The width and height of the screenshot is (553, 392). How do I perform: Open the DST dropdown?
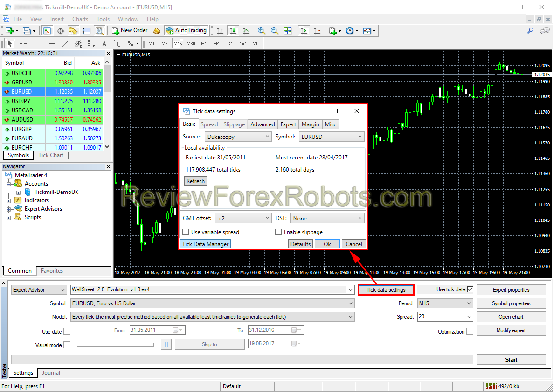[327, 218]
